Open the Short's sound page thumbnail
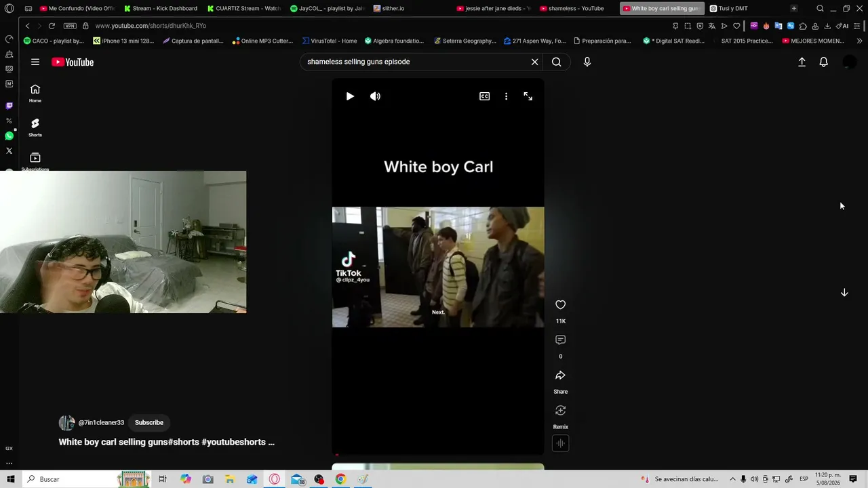The image size is (868, 488). point(560,443)
